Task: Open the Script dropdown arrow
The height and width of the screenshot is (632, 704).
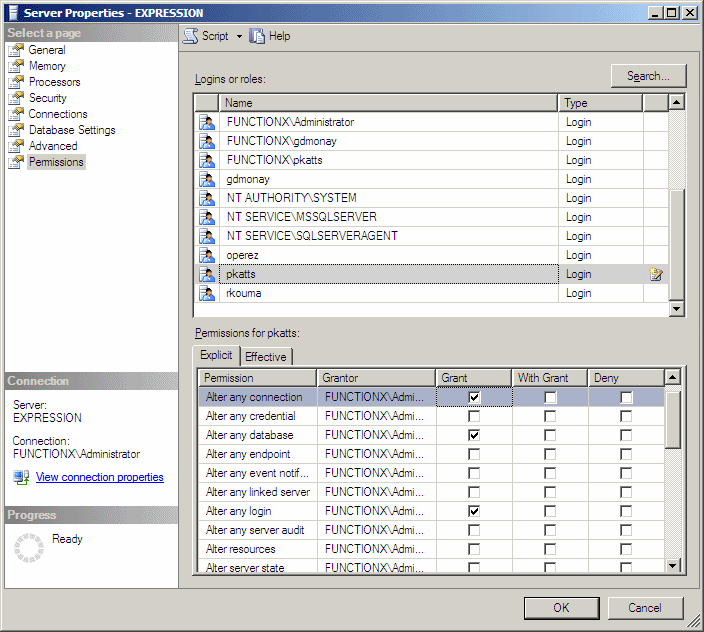Action: point(239,36)
